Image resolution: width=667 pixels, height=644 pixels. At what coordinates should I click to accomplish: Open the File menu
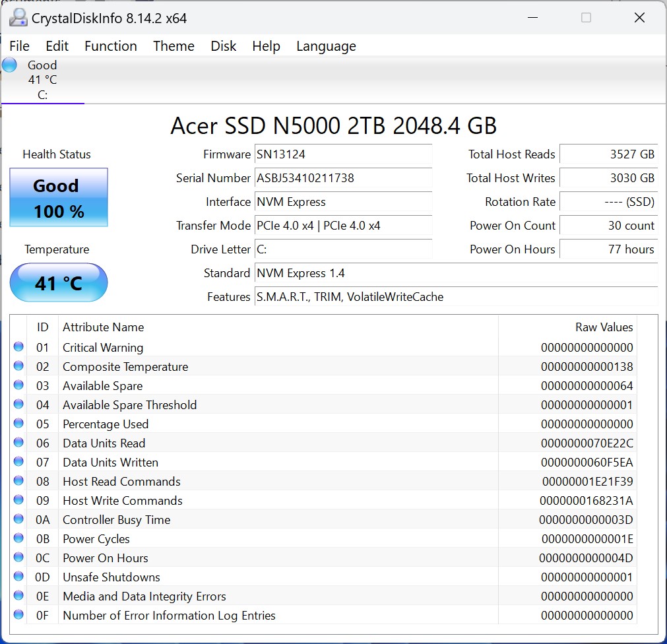[x=19, y=46]
